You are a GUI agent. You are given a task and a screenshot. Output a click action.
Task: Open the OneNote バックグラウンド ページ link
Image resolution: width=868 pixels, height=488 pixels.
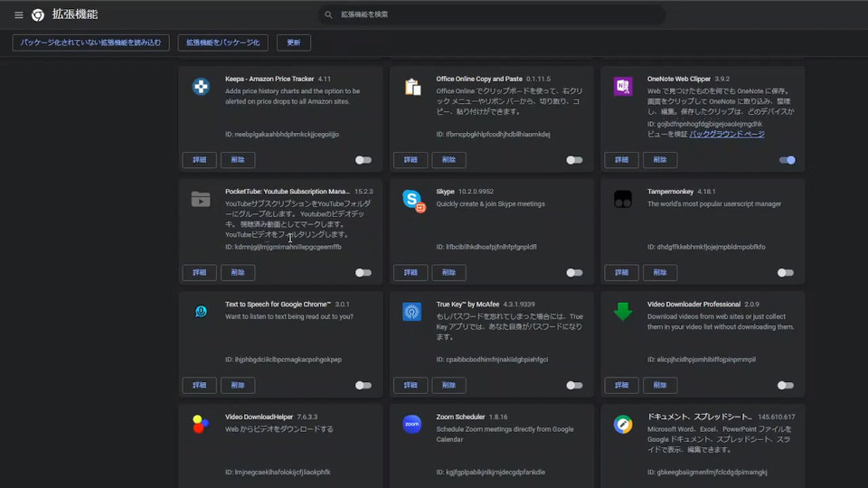point(727,134)
